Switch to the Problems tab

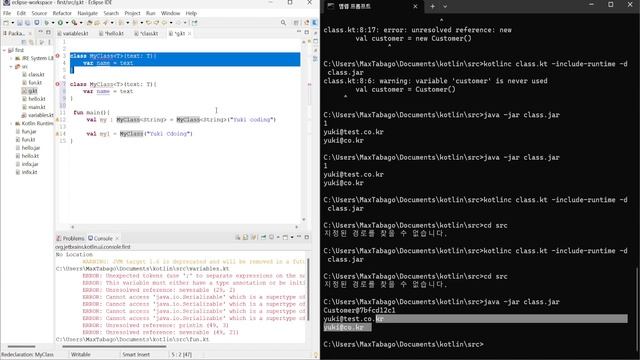click(x=70, y=238)
